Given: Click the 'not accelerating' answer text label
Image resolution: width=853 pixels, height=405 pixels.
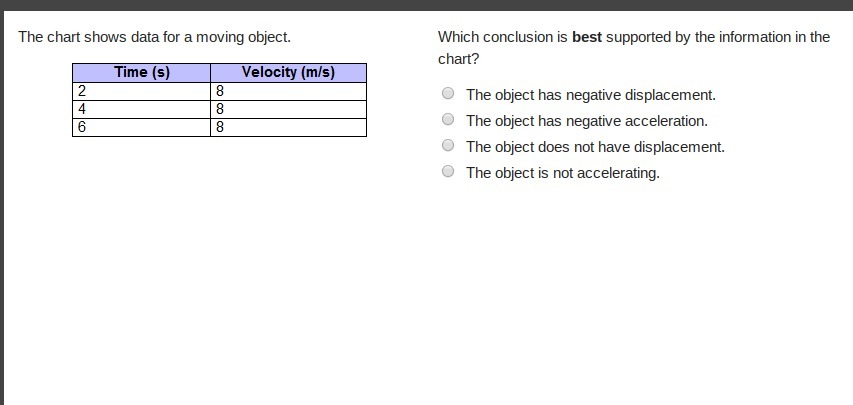Looking at the screenshot, I should tap(563, 173).
